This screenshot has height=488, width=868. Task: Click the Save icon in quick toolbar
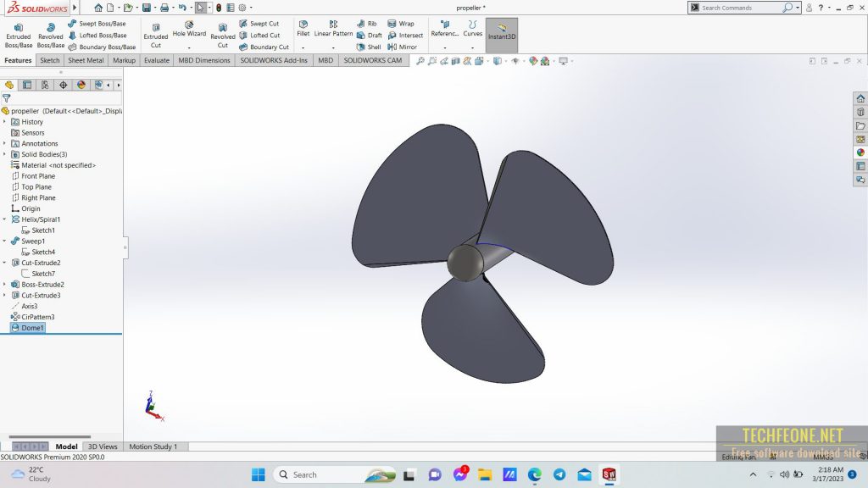146,8
